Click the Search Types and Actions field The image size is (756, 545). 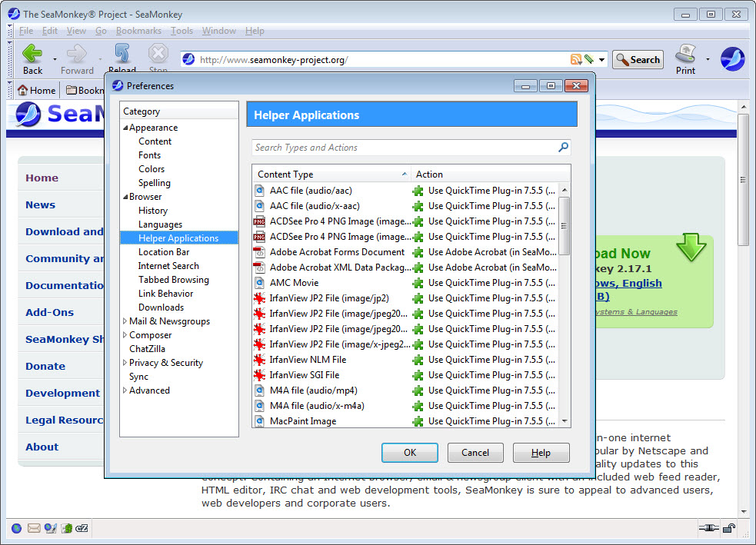(411, 148)
